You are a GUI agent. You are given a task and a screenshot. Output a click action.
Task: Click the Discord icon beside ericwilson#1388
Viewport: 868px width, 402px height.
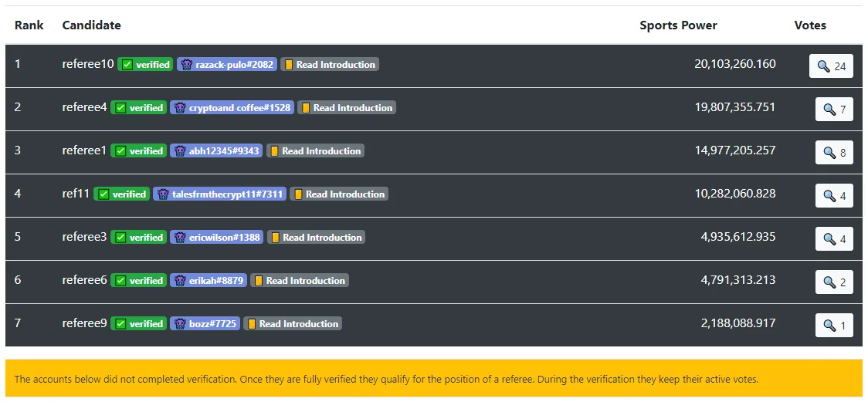coord(180,237)
